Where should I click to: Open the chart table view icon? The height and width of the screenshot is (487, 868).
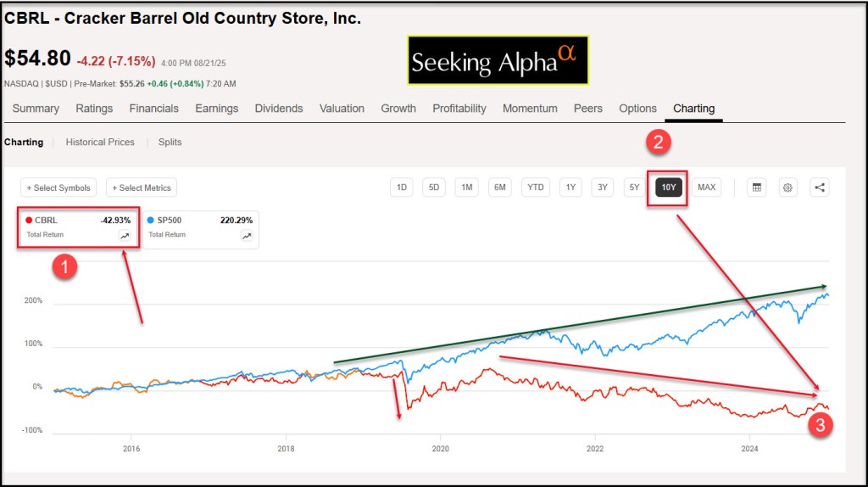point(756,188)
